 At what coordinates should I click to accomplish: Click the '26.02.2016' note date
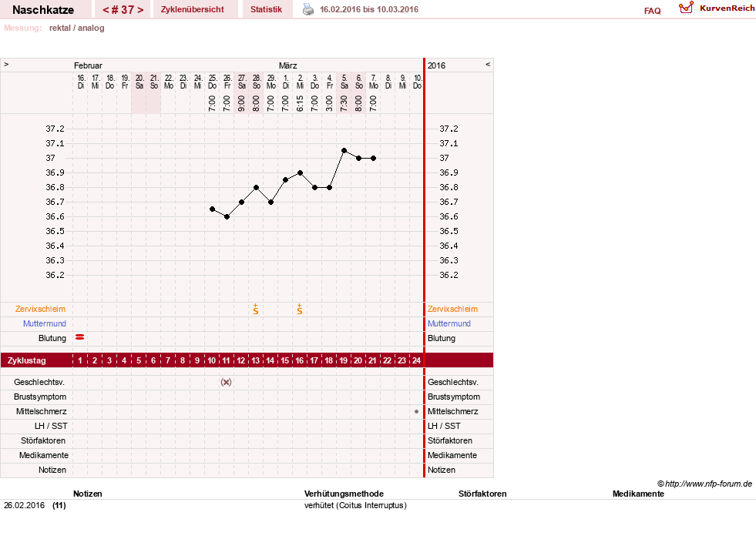click(x=24, y=505)
